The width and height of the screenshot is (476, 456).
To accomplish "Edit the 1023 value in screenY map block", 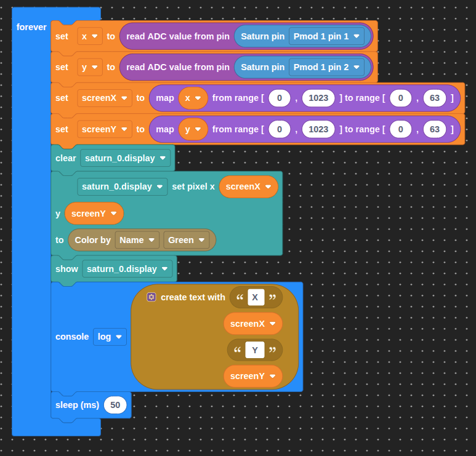I will [318, 129].
